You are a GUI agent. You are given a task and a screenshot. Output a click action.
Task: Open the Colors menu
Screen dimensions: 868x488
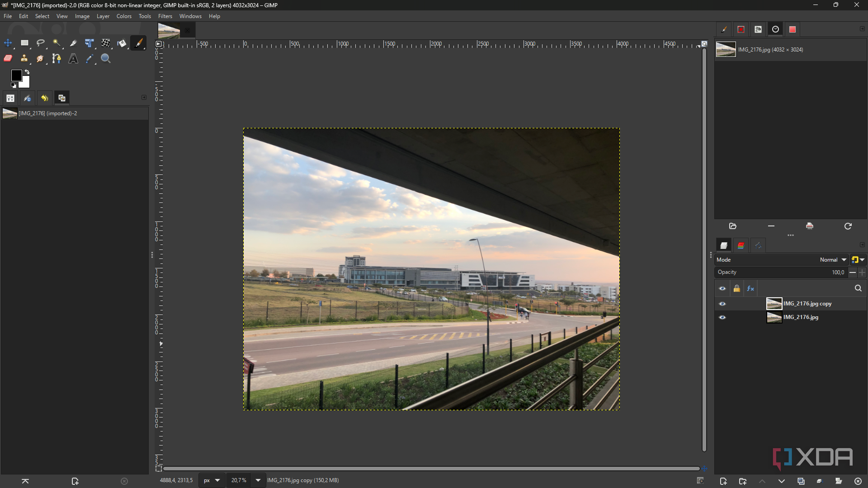coord(124,16)
